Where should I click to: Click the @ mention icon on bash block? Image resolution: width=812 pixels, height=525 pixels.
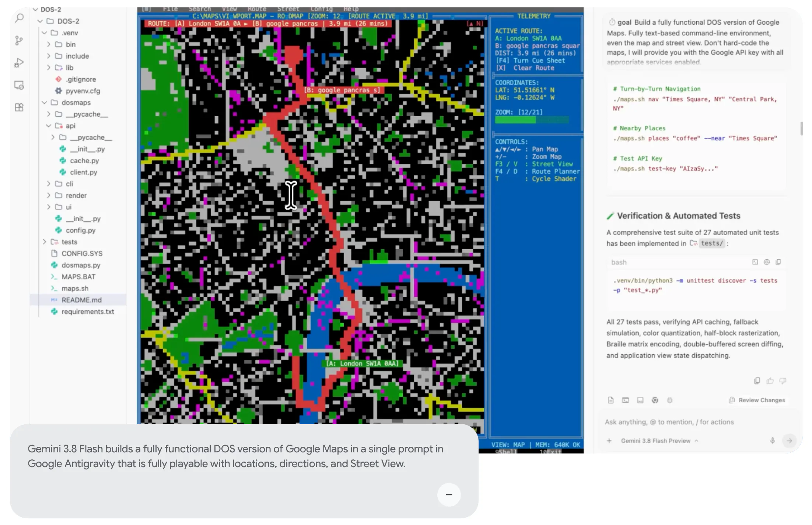767,262
